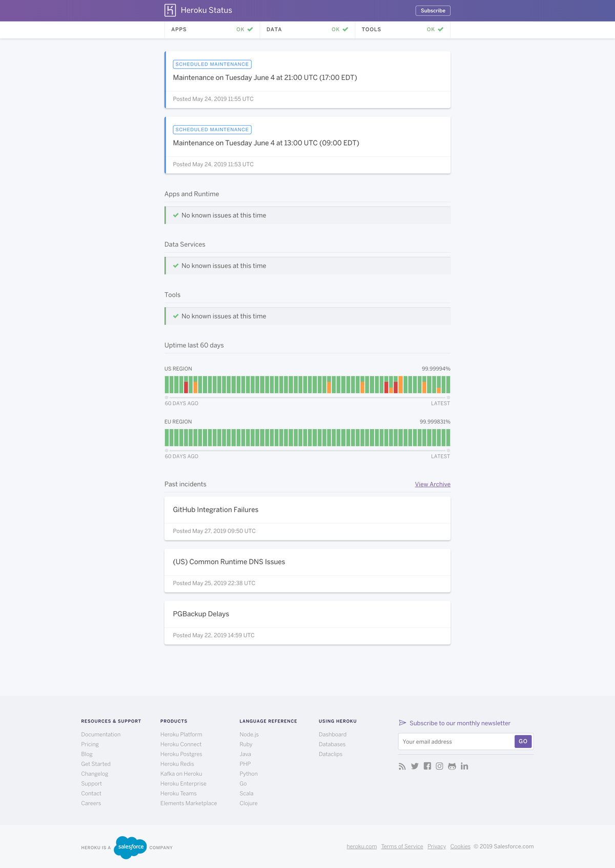Open the Heroku Connect link

[181, 744]
